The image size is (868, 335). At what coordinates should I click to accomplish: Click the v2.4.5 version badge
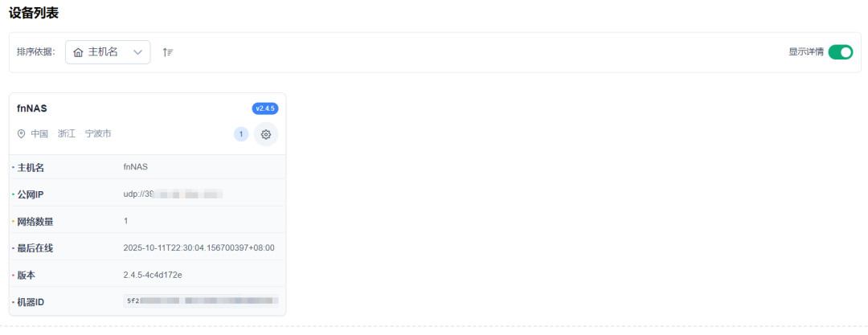pos(264,108)
